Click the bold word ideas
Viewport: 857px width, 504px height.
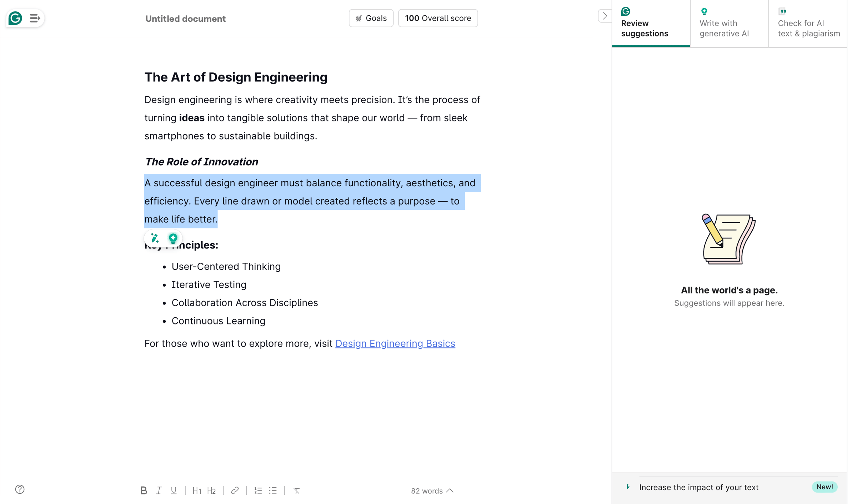(192, 118)
